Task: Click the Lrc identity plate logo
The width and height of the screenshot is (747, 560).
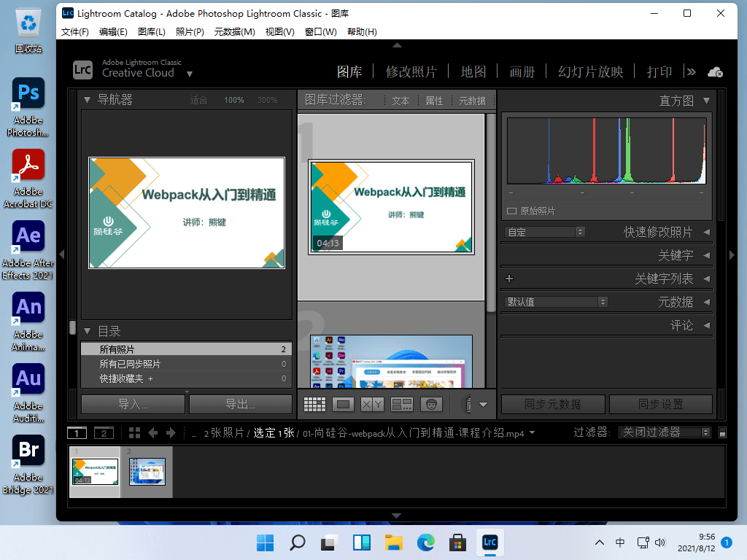Action: tap(82, 69)
